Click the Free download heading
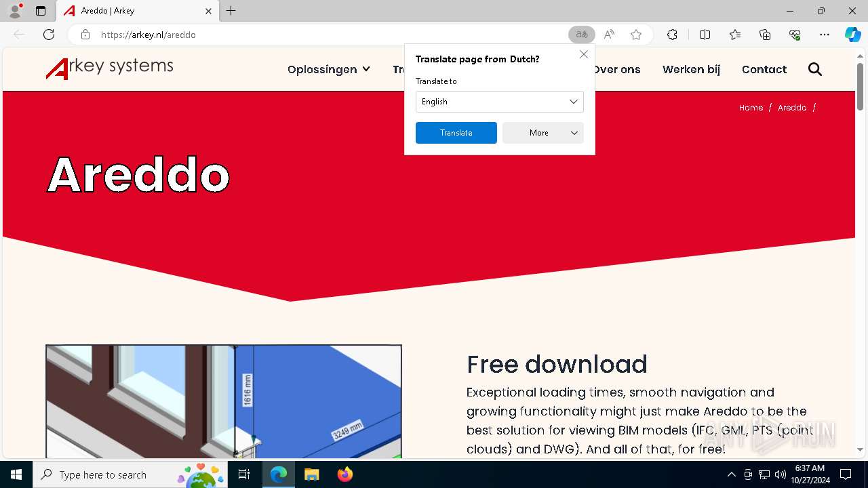The width and height of the screenshot is (868, 488). (557, 365)
